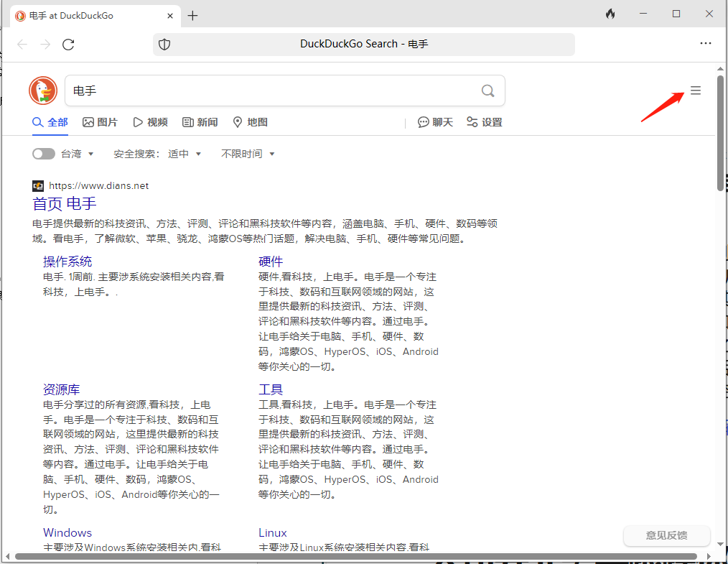
Task: Open the 首页 电手 search result
Action: (65, 203)
